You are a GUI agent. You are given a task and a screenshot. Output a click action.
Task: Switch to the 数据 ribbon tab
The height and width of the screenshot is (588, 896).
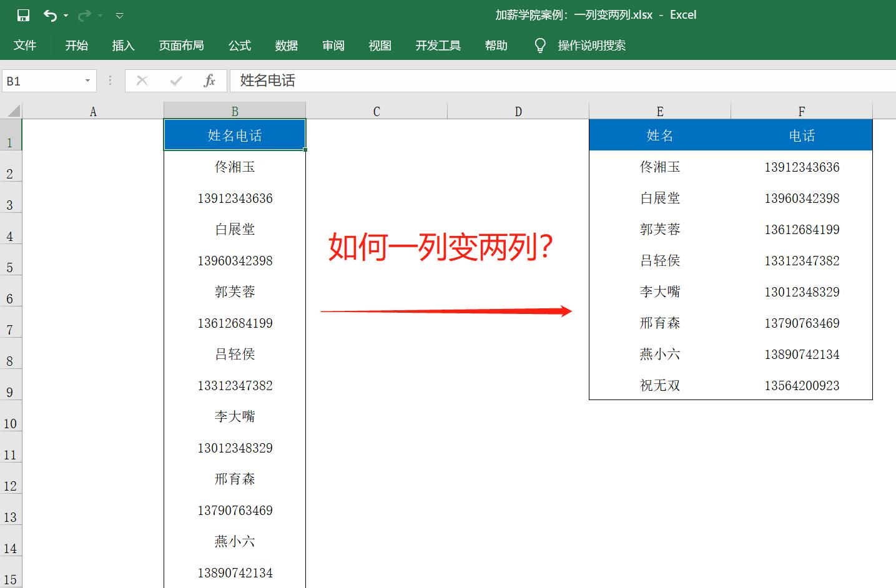[286, 45]
